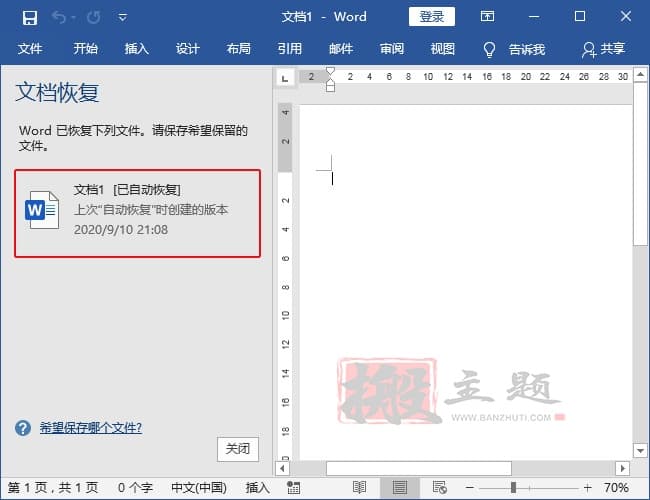Click the Word document icon in recovery list
650x500 pixels.
42,210
